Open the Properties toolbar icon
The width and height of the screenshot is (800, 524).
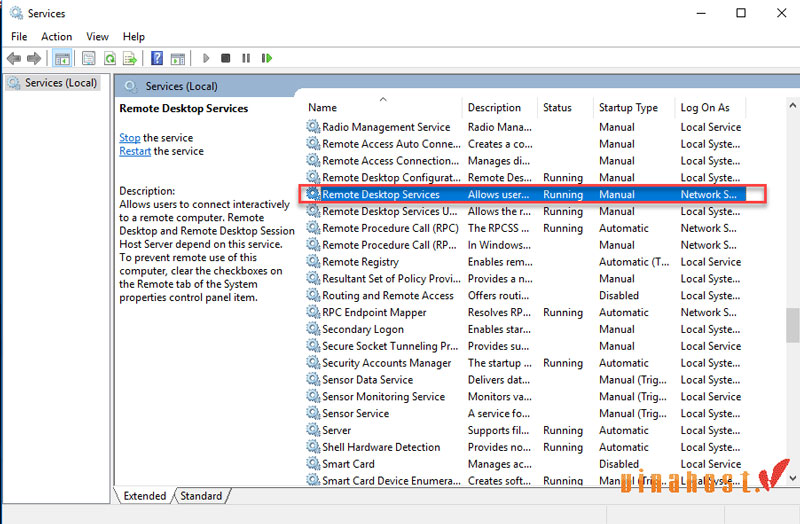coord(89,59)
